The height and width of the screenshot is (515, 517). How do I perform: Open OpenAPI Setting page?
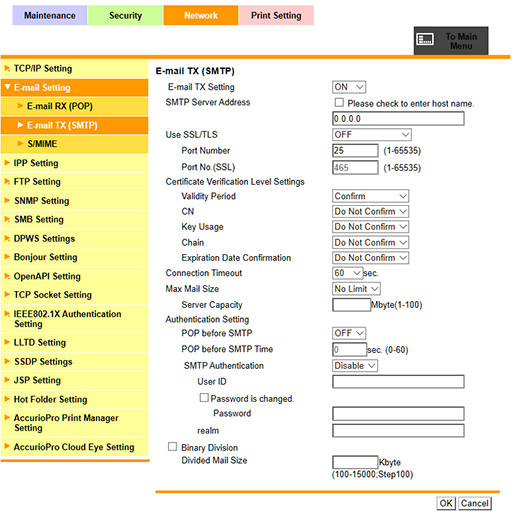(74, 276)
